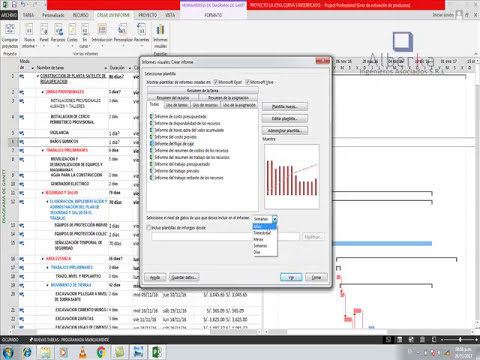Select the Resumen de la asignación tab
Image resolution: width=480 pixels, height=360 pixels.
[x=228, y=97]
